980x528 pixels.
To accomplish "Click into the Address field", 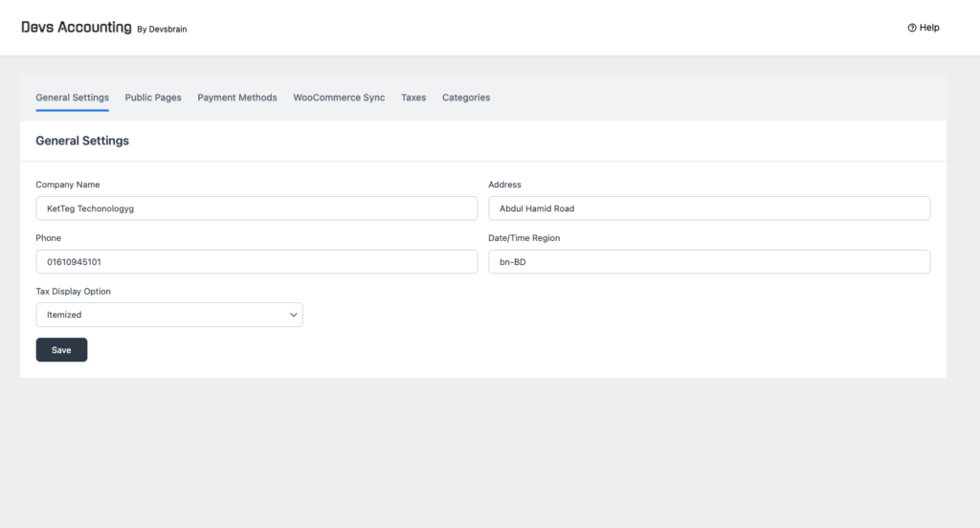I will coord(709,209).
